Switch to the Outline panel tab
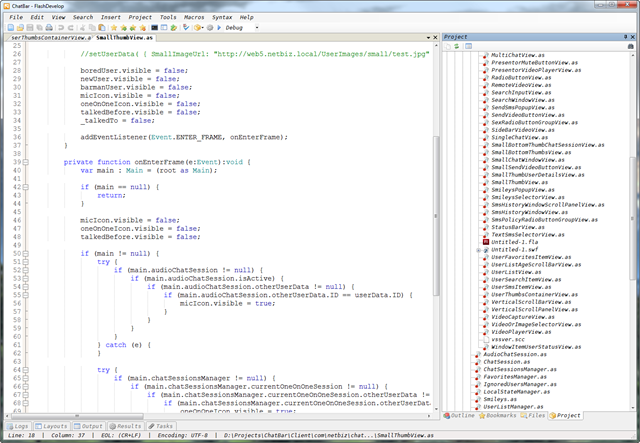 pos(459,415)
